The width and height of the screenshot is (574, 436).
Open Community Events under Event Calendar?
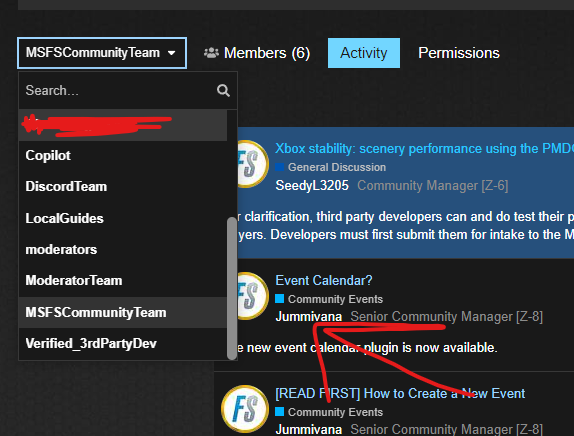(335, 299)
